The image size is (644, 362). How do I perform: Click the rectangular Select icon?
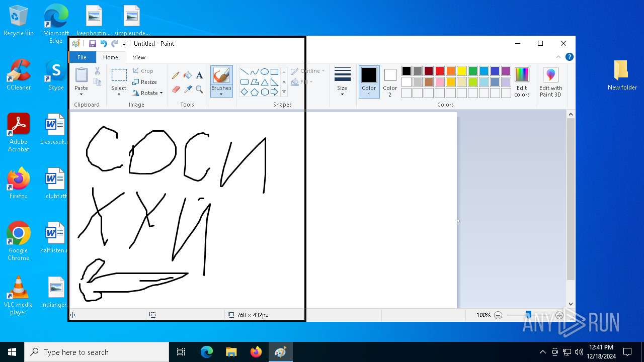coord(119,75)
